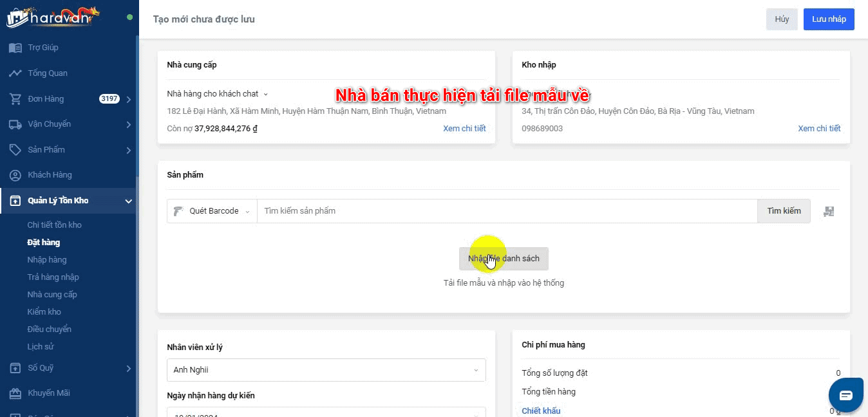Open supplier Xem chi tiết link
This screenshot has height=417, width=868.
(x=464, y=129)
